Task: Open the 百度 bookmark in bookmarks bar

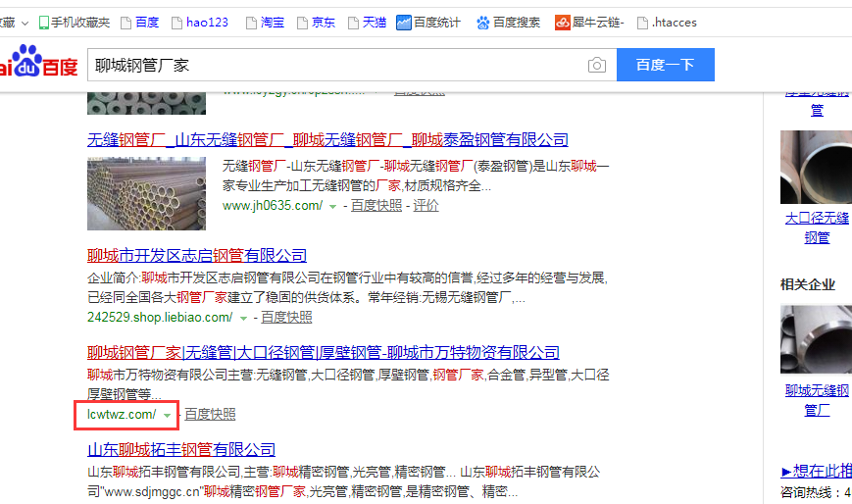Action: pos(140,23)
